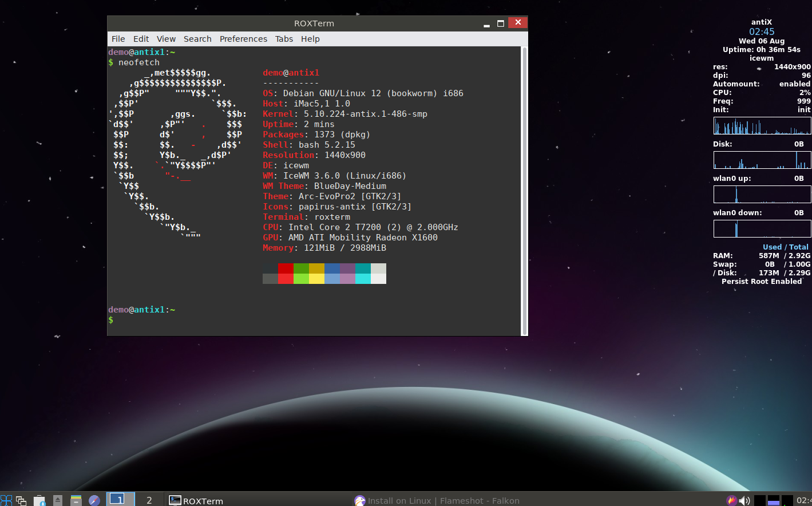812x506 pixels.
Task: Click the red color block in neofetch
Action: tap(286, 268)
